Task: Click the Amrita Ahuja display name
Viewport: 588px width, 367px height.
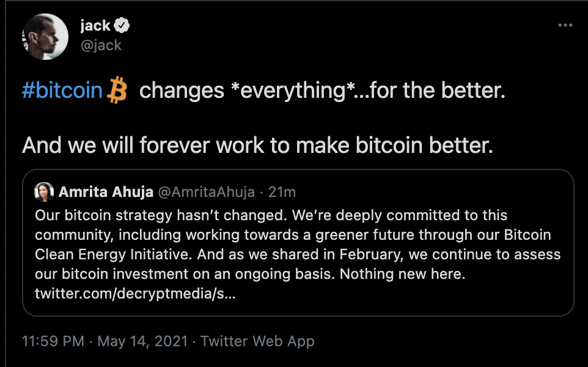Action: [x=105, y=192]
